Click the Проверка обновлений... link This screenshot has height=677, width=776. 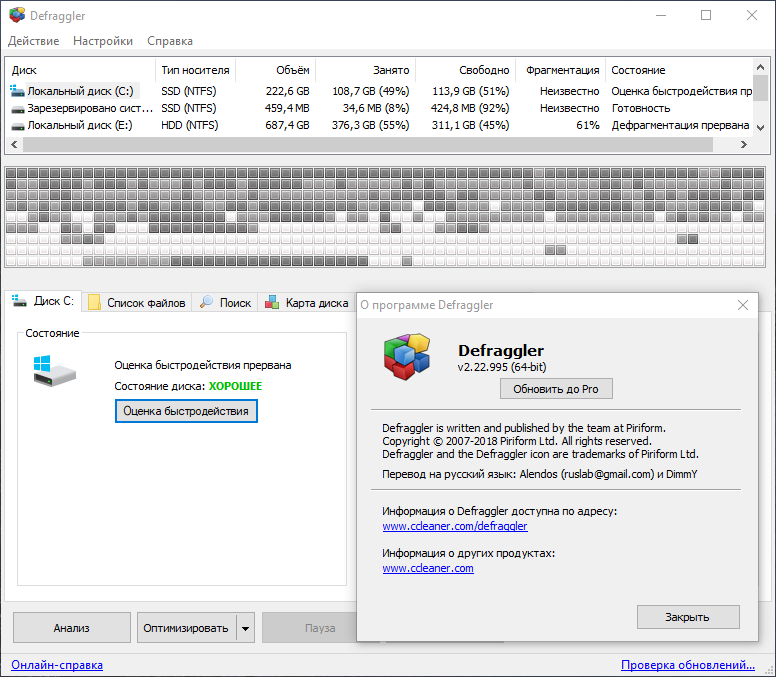tap(687, 665)
